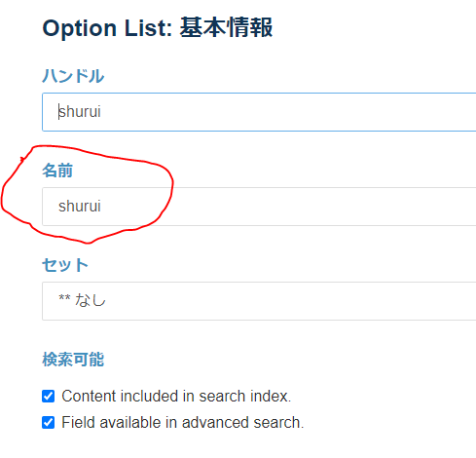Image resolution: width=476 pixels, height=458 pixels.
Task: Click the 名前 field label
Action: coord(57,171)
